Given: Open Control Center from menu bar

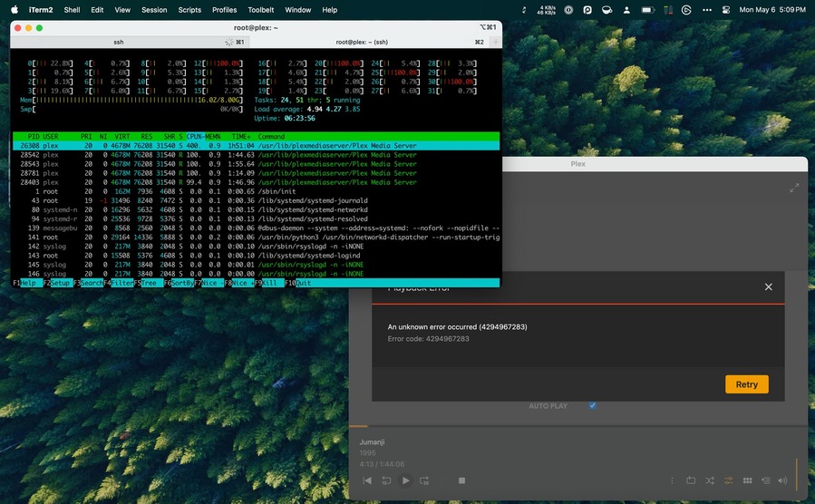Looking at the screenshot, I should click(x=726, y=10).
